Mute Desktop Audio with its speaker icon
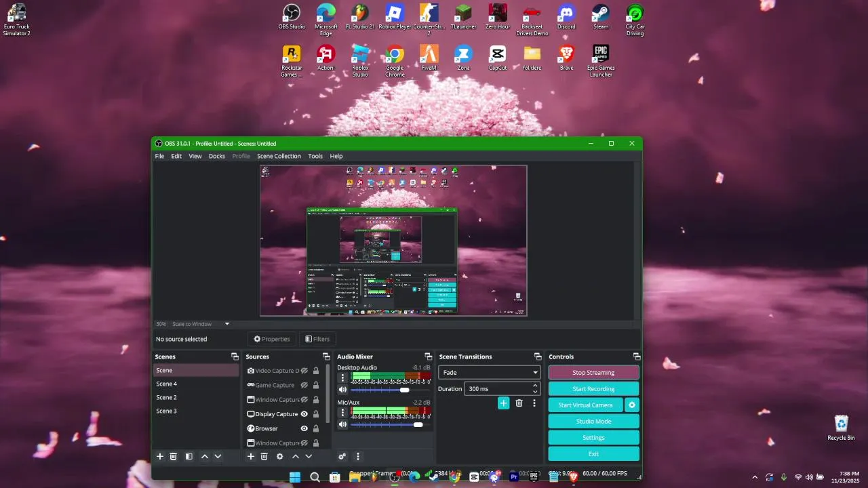Screen dimensions: 868x488 [x=342, y=390]
